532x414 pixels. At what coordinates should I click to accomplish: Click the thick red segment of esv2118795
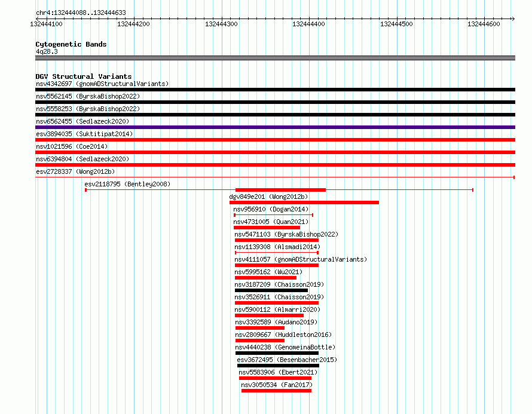click(280, 190)
